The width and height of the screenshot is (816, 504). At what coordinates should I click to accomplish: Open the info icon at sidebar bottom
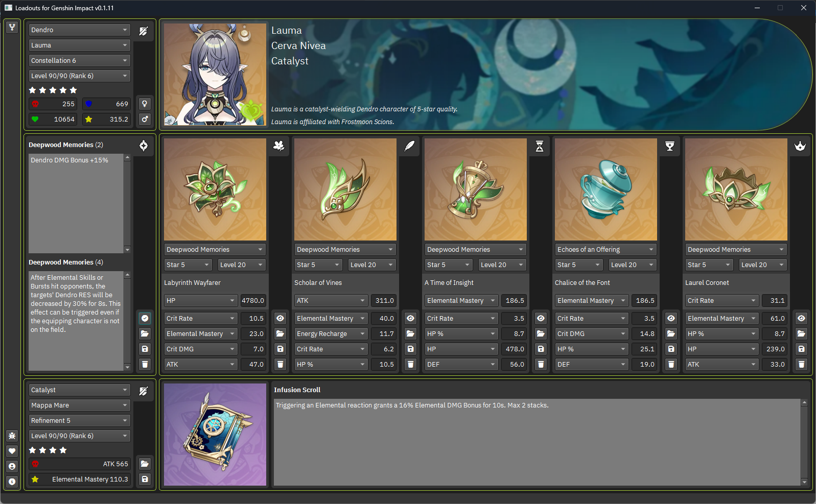12,482
